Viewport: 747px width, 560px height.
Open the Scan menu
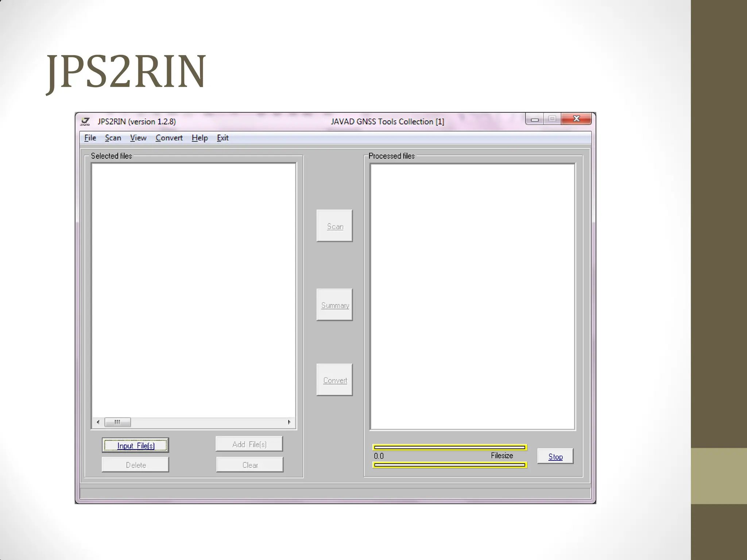click(x=113, y=138)
